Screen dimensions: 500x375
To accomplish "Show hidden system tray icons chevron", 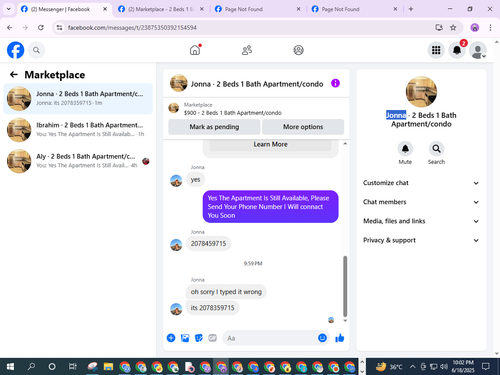I will pyautogui.click(x=412, y=367).
